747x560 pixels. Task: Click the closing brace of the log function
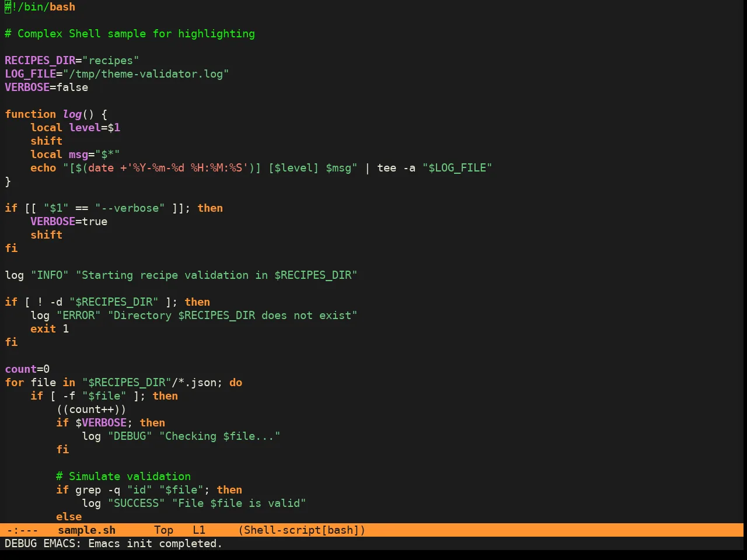click(8, 181)
